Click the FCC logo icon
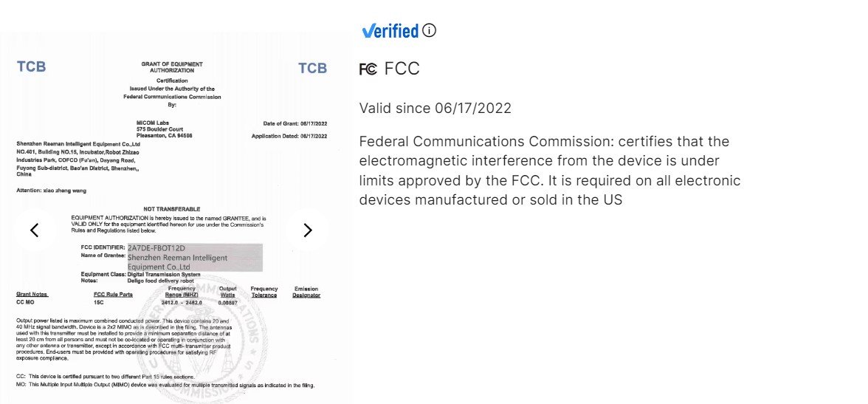This screenshot has width=868, height=404. click(x=368, y=69)
